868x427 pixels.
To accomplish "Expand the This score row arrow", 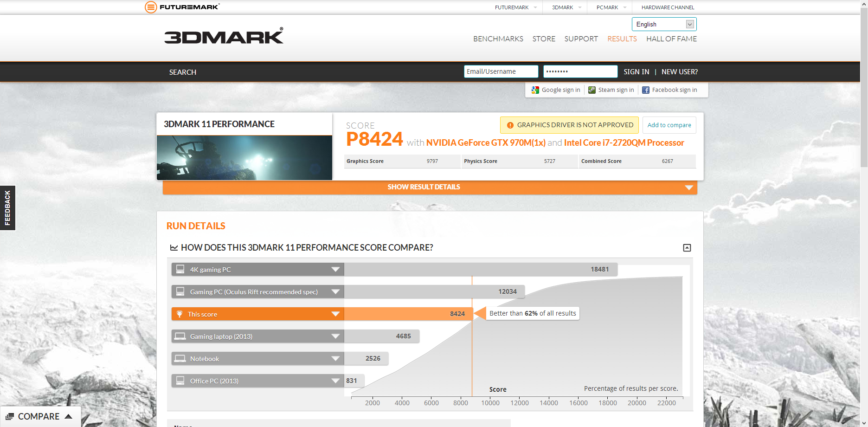I will [335, 314].
